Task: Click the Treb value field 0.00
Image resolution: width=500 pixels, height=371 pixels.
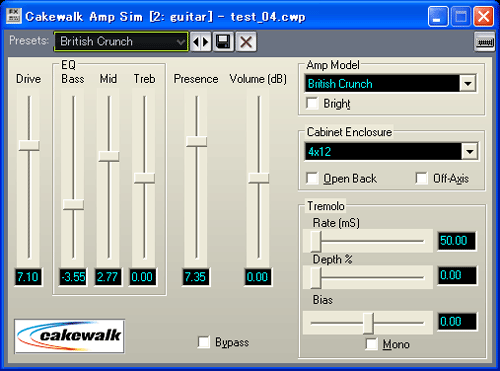Action: click(x=142, y=277)
